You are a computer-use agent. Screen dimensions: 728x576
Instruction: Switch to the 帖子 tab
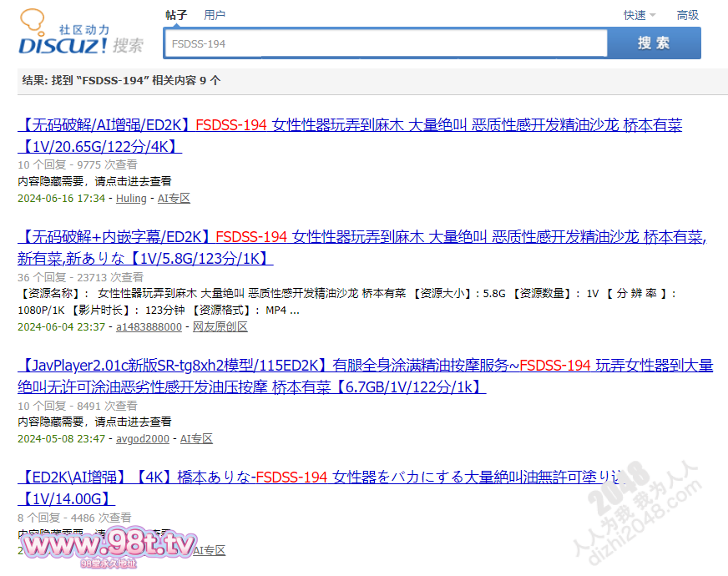click(176, 15)
